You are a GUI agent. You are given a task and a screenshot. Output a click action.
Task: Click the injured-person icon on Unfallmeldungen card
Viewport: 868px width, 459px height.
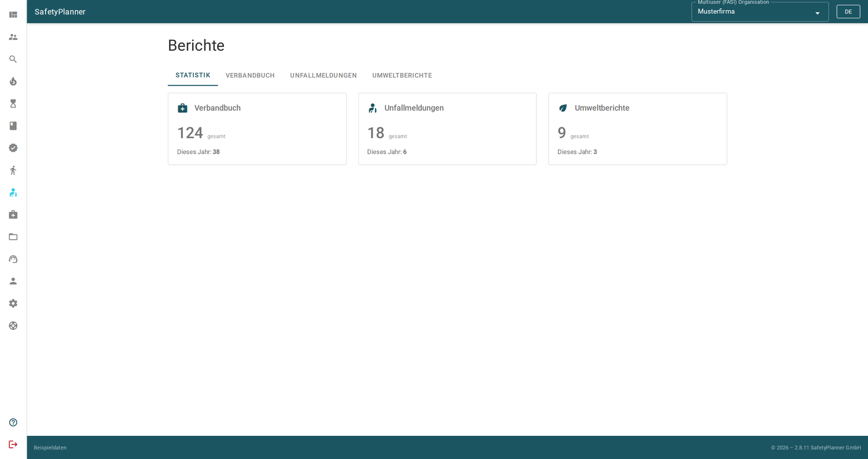click(x=373, y=108)
